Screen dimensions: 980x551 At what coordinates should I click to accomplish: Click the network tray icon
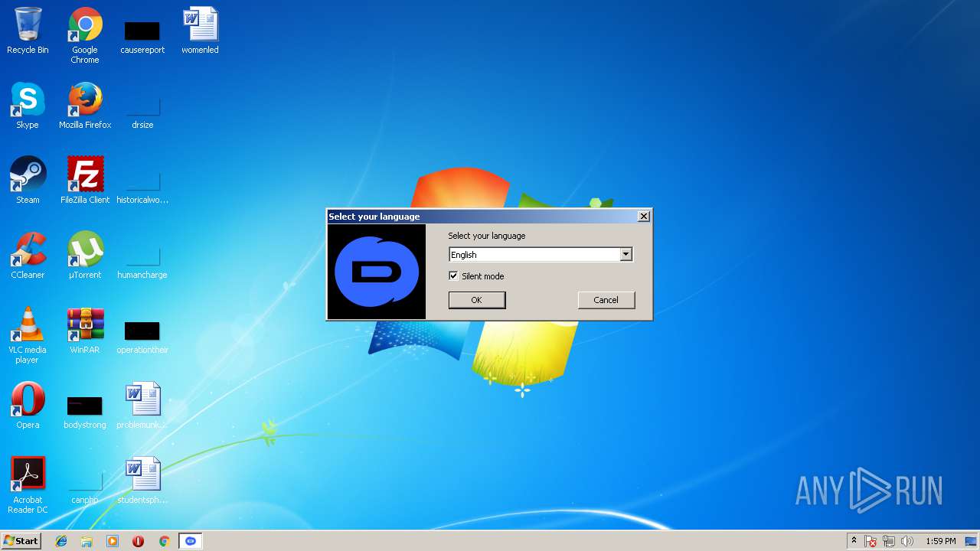pos(889,542)
